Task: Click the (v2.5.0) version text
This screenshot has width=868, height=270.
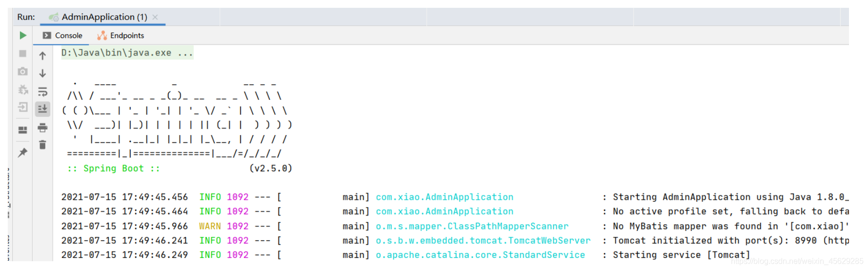Action: click(271, 168)
